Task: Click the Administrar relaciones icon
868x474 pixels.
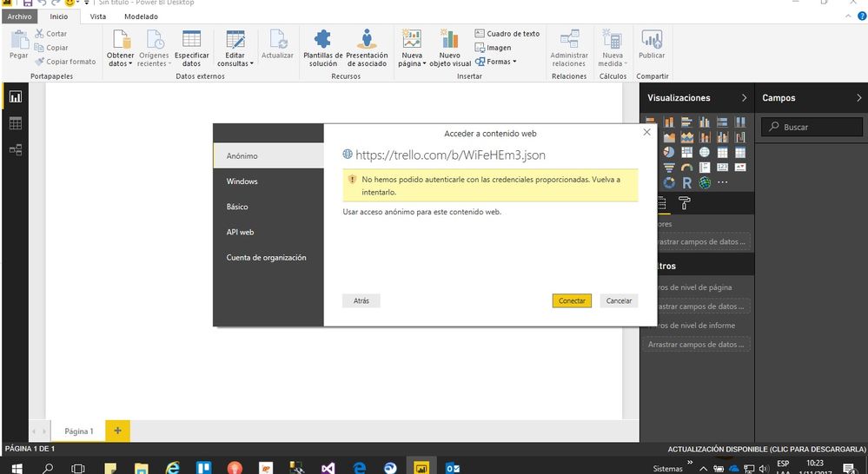Action: [x=569, y=39]
